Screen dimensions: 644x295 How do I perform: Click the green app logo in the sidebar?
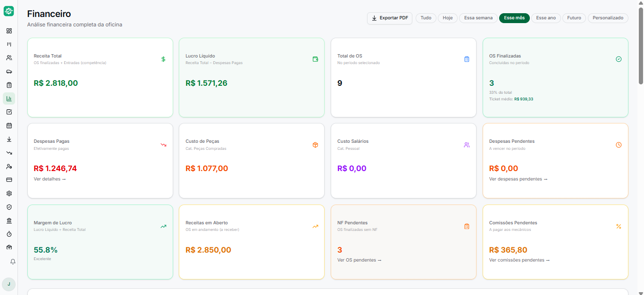(x=8, y=11)
